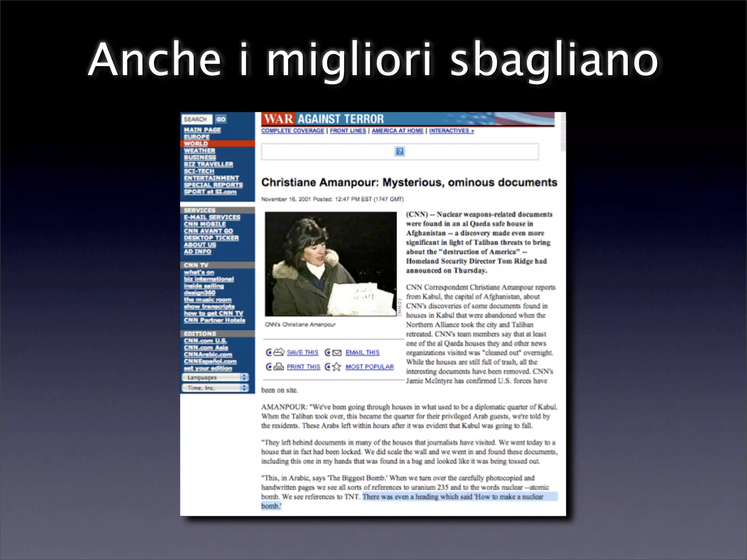Click the Christiane Amanpour photo
The height and width of the screenshot is (560, 747).
pos(330,264)
